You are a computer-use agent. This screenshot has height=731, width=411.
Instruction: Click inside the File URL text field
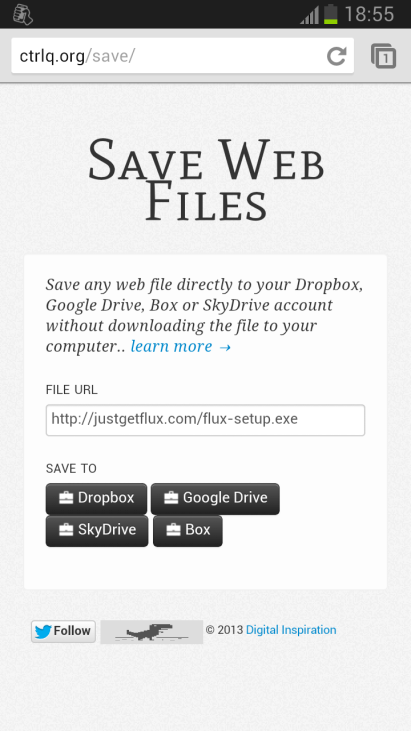(x=205, y=420)
